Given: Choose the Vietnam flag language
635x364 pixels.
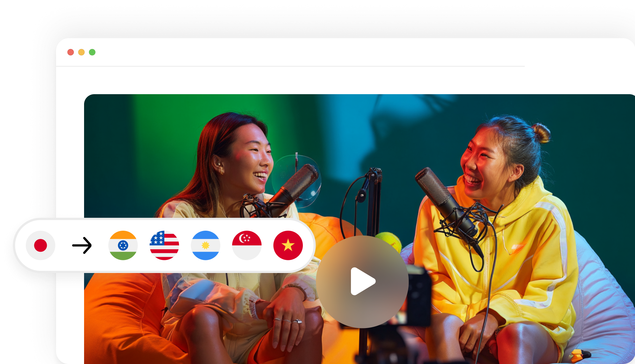Looking at the screenshot, I should [288, 245].
